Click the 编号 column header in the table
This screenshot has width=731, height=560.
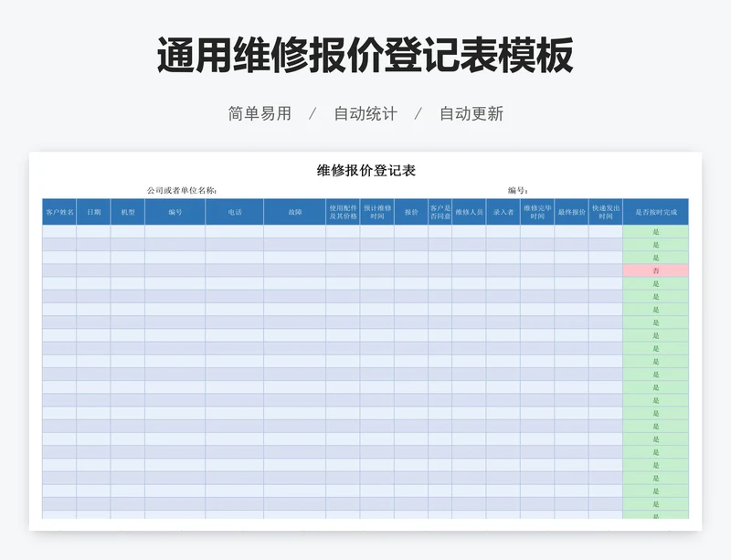coord(175,212)
